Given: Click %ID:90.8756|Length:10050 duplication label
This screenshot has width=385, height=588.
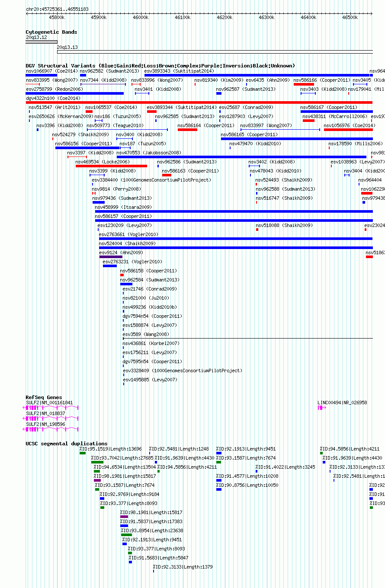Looking at the screenshot, I should click(247, 485).
